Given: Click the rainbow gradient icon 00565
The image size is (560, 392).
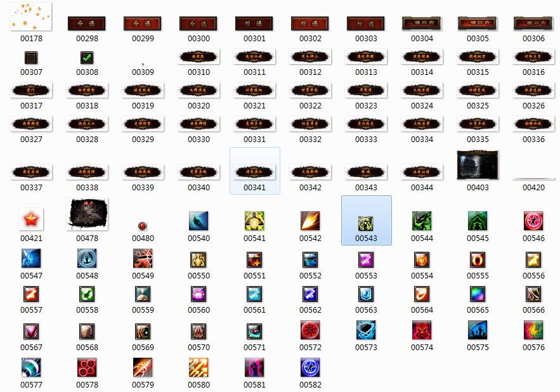Looking at the screenshot, I should [x=478, y=294].
